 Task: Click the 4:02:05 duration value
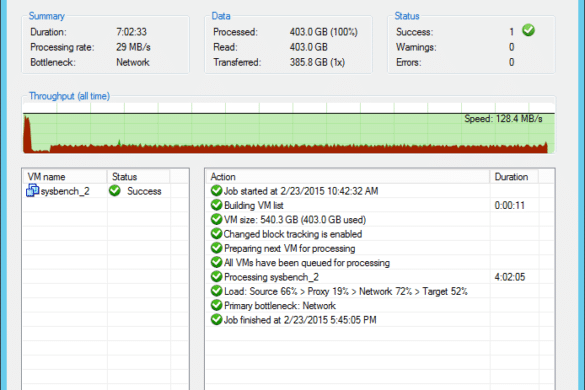pyautogui.click(x=510, y=277)
